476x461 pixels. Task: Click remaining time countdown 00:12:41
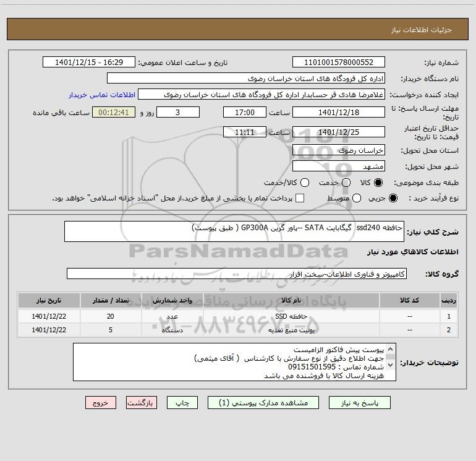click(114, 112)
